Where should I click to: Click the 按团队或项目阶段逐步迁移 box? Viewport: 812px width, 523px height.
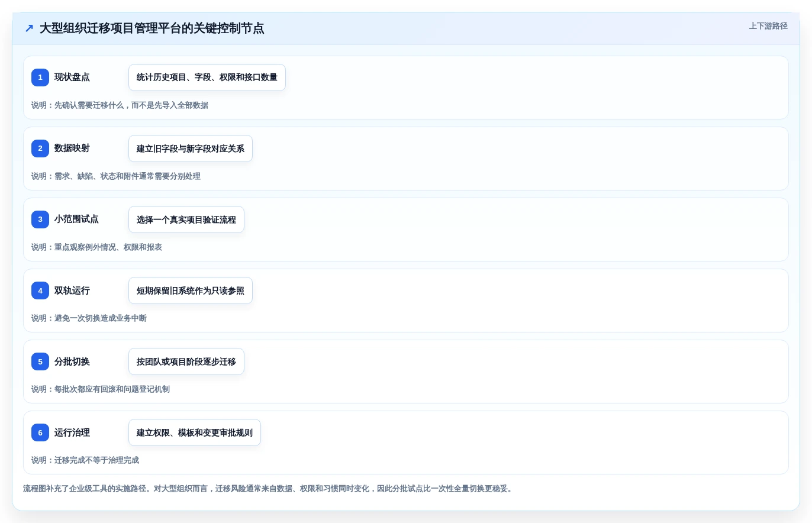click(186, 361)
